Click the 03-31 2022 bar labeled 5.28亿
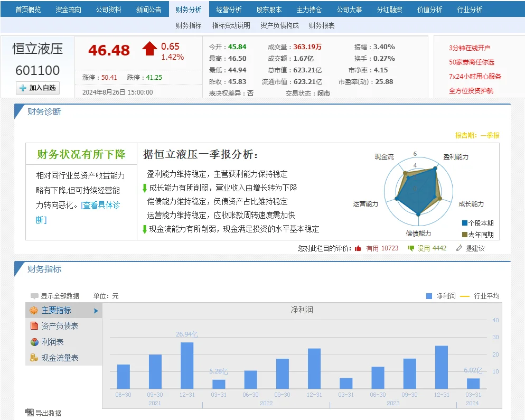The image size is (525, 420). point(219,384)
